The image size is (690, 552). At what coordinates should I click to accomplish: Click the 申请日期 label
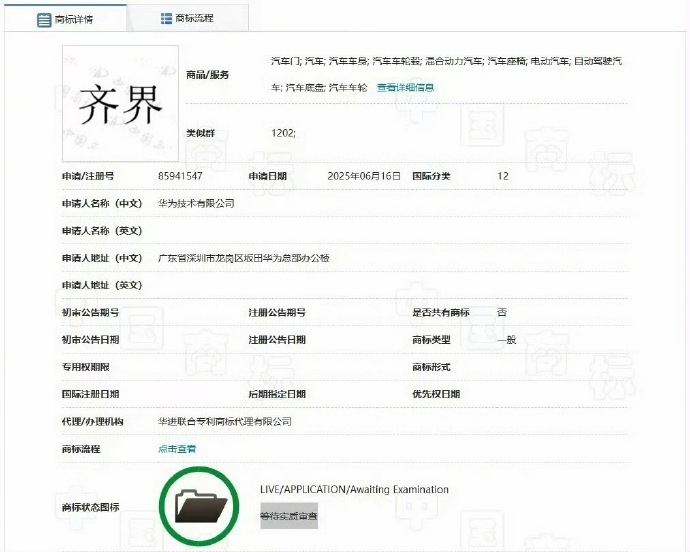tap(268, 176)
